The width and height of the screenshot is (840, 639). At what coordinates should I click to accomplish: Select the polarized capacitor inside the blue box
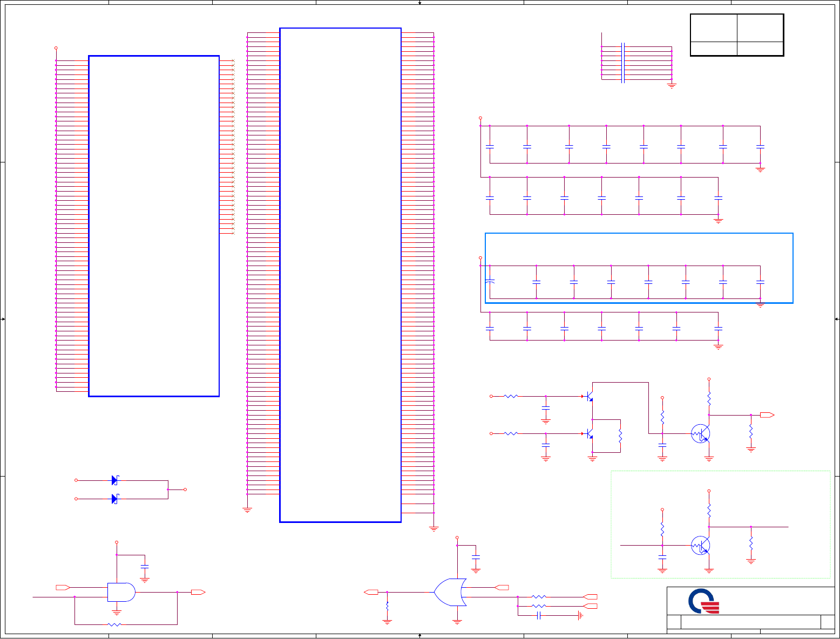[490, 282]
